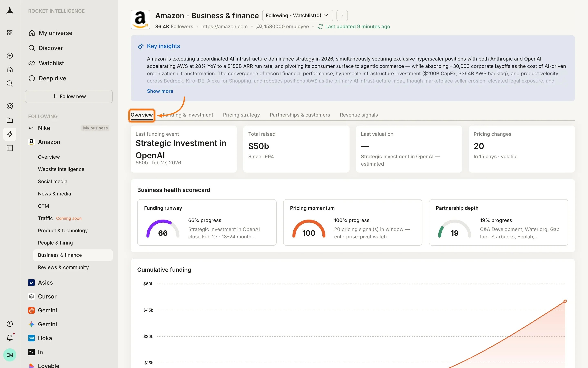Click the Total raised $50b card
The height and width of the screenshot is (368, 588).
pos(296,149)
